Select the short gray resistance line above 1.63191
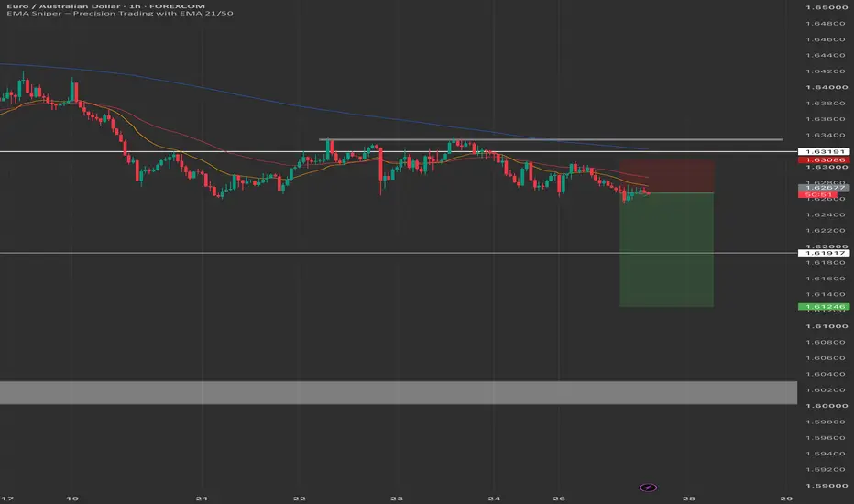This screenshot has width=854, height=504. (551, 139)
